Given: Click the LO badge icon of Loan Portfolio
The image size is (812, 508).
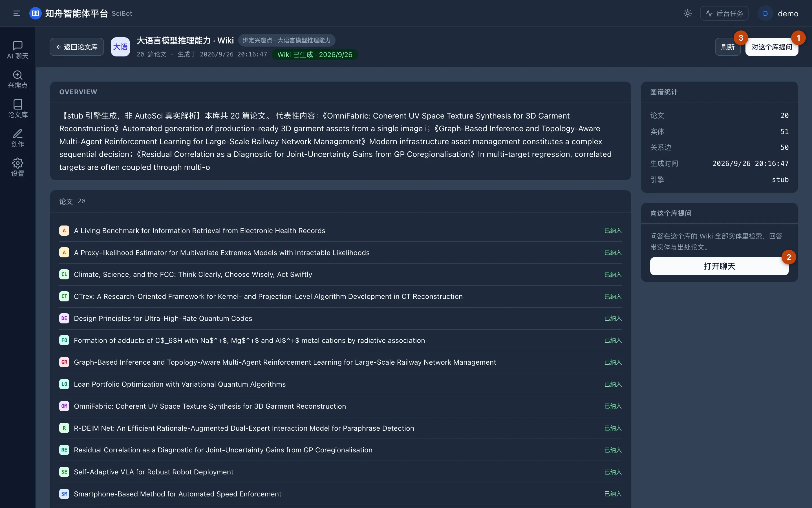Looking at the screenshot, I should pyautogui.click(x=64, y=384).
